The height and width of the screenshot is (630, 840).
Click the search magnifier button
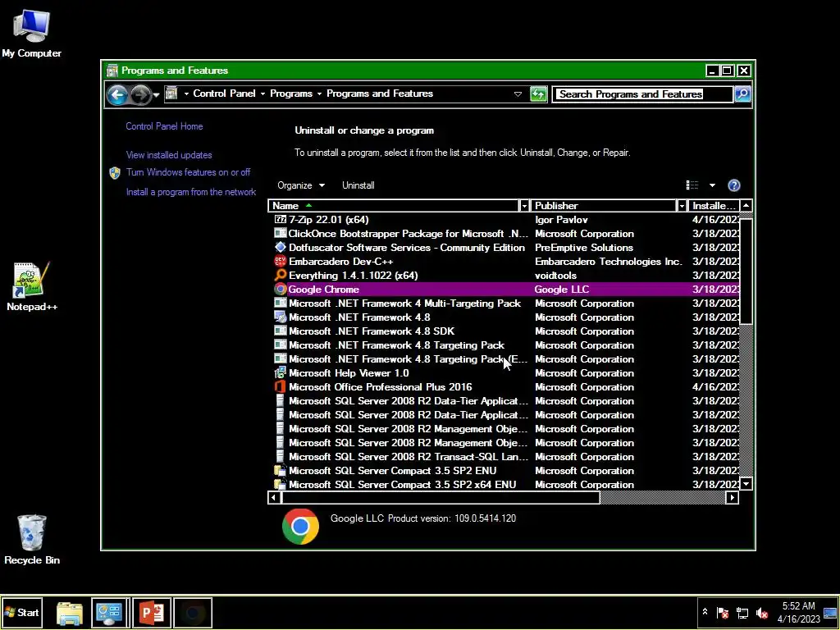point(742,94)
